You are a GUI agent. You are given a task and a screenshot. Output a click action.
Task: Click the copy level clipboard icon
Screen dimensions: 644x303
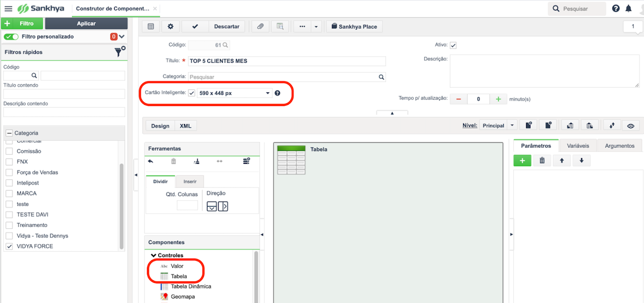[570, 126]
